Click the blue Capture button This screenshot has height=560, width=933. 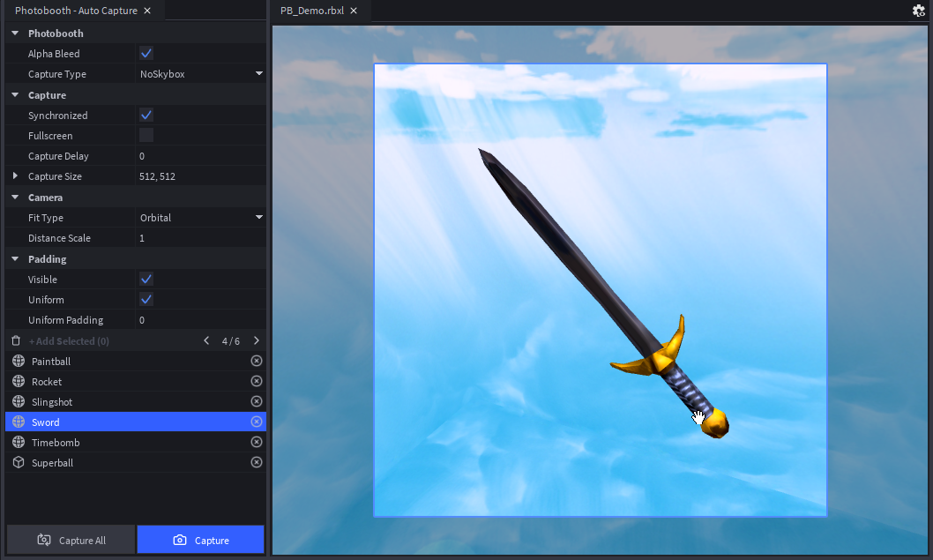tap(200, 540)
